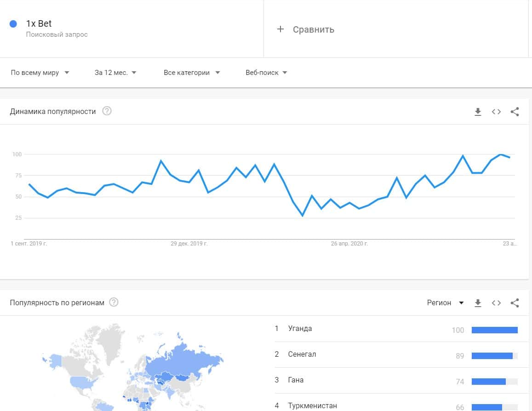
Task: Open help for Динамика популярности
Action: [x=107, y=111]
